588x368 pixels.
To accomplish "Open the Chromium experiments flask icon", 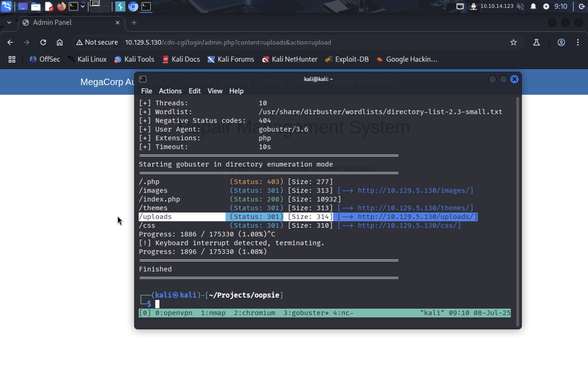I will 536,42.
